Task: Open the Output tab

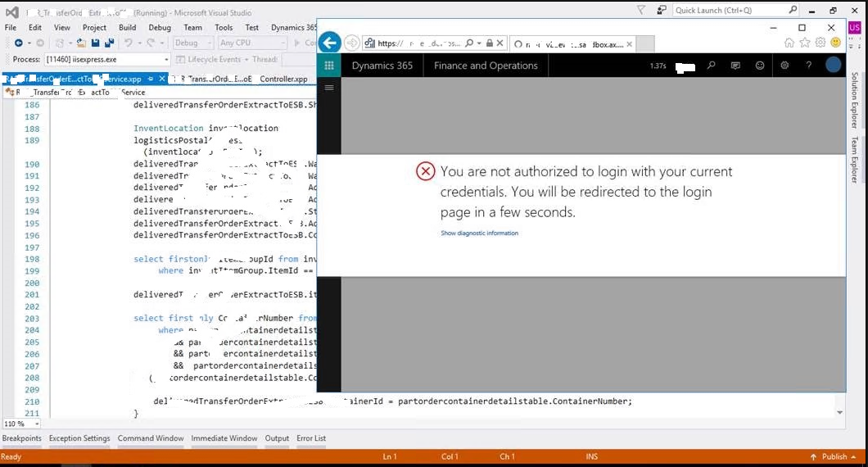Action: [277, 438]
